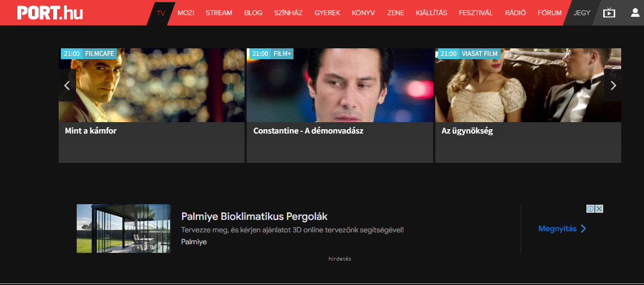Open the GYEREK menu item
Viewport: 644px width, 285px height.
coord(327,12)
